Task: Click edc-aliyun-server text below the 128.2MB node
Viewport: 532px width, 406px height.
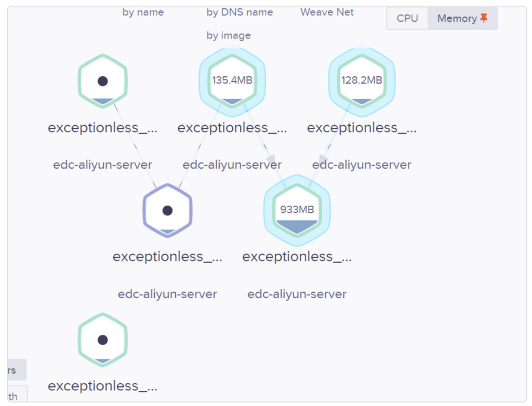Action: point(362,165)
